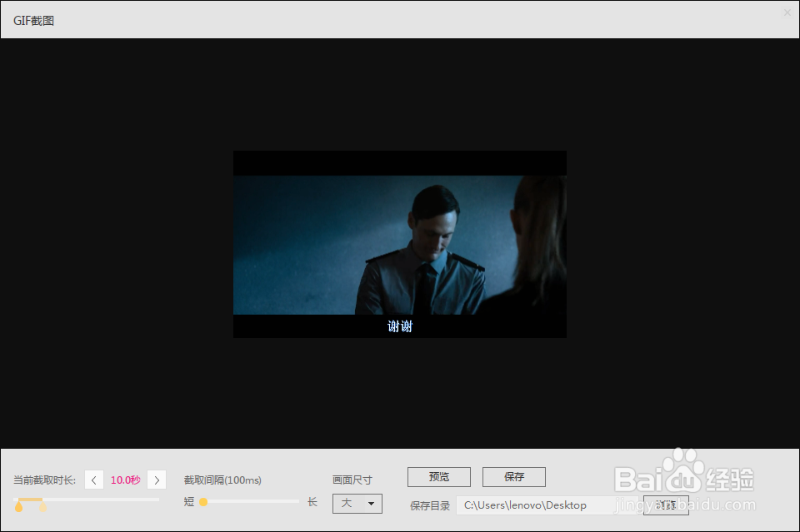The height and width of the screenshot is (532, 800).
Task: Click the 长 label beside interval slider
Action: (x=312, y=502)
